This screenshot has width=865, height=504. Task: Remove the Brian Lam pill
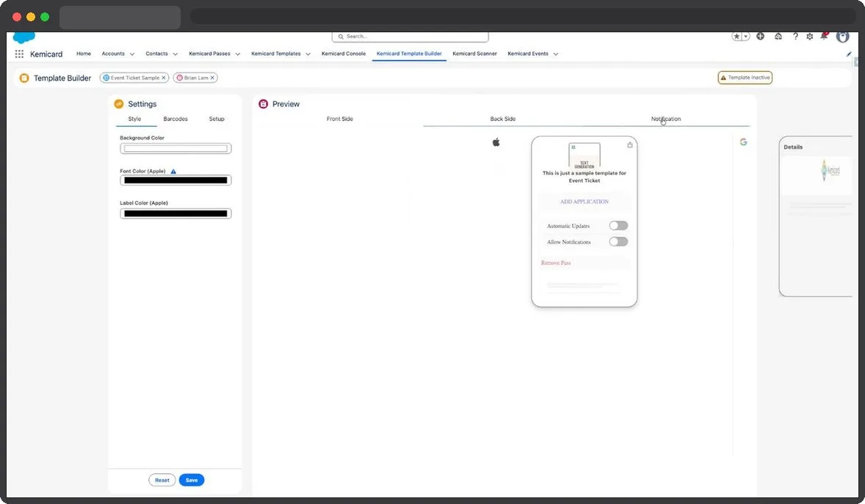[x=212, y=78]
